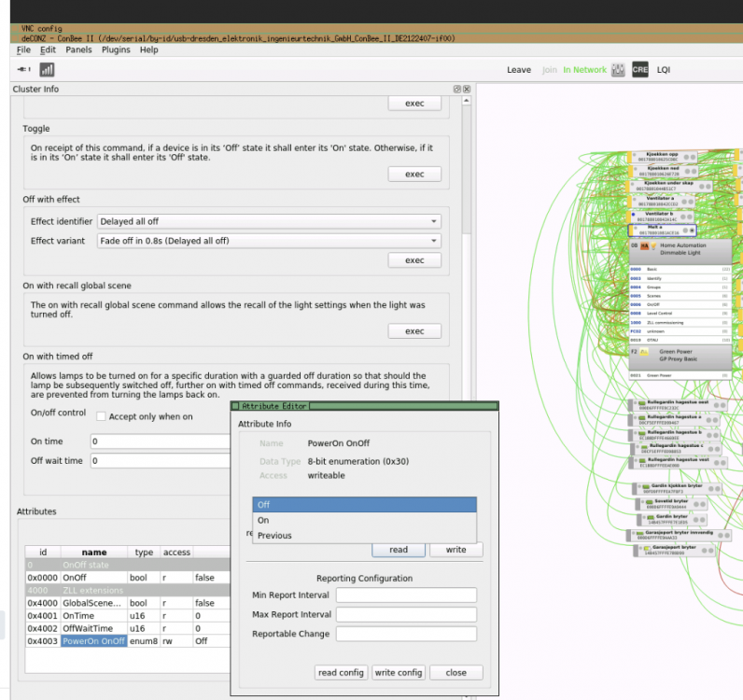Float the Cluster Info panel
Image resolution: width=743 pixels, height=700 pixels.
[457, 90]
